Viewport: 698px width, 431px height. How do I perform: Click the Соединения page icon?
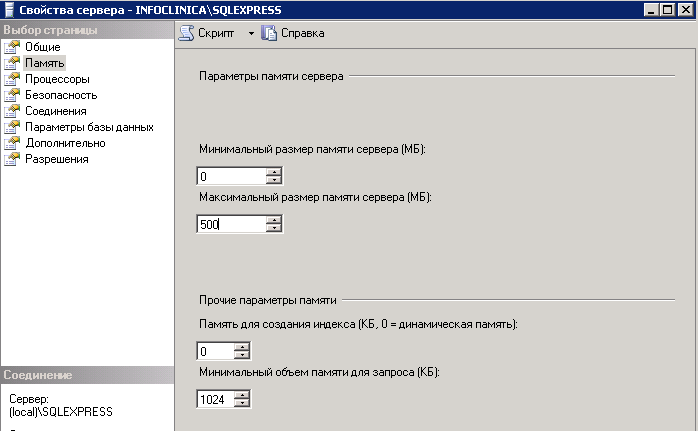(12, 111)
